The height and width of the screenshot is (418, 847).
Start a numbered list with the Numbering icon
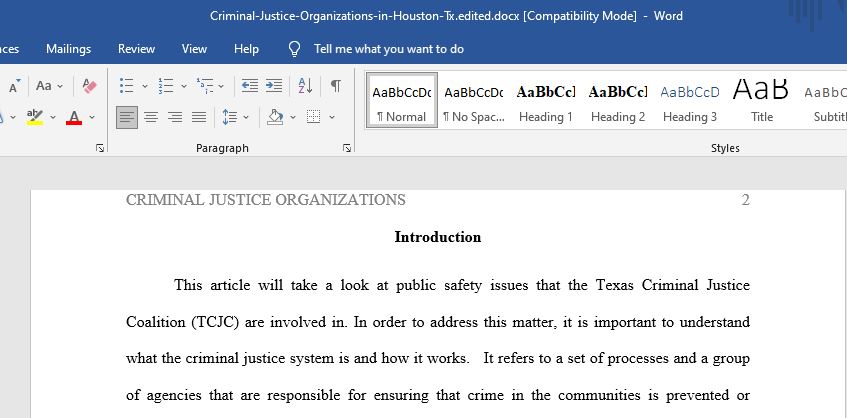pos(165,85)
